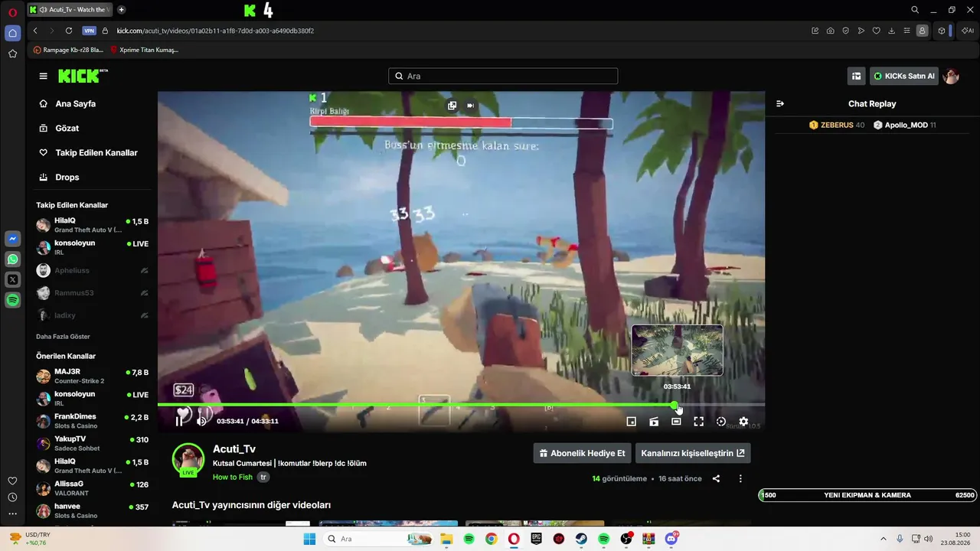
Task: Open Rammus53 offline channel
Action: pyautogui.click(x=92, y=292)
